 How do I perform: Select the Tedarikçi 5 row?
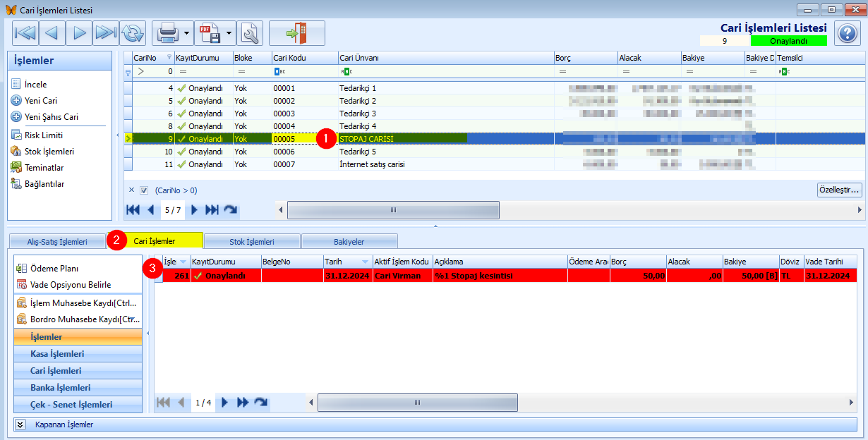click(494, 152)
